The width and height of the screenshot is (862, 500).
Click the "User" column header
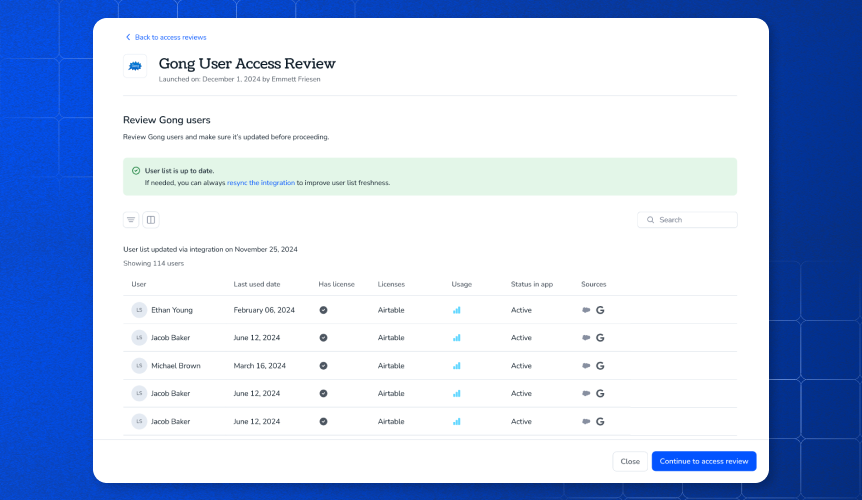tap(139, 285)
